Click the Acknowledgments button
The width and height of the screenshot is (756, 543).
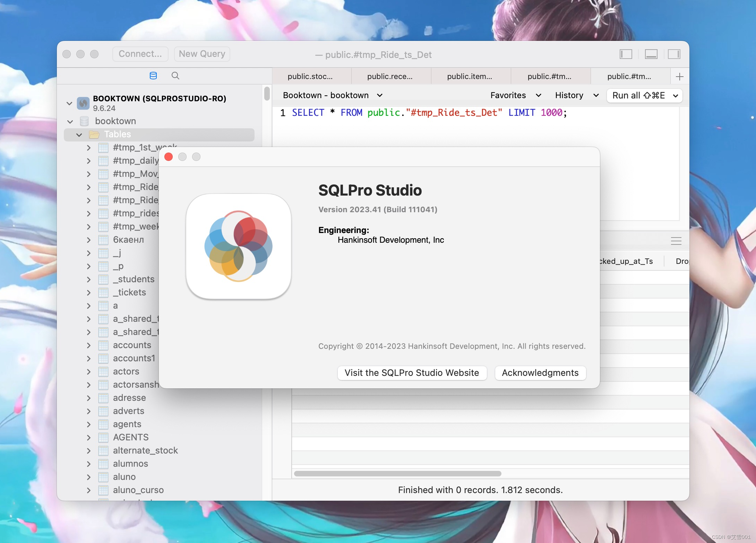[x=539, y=373]
